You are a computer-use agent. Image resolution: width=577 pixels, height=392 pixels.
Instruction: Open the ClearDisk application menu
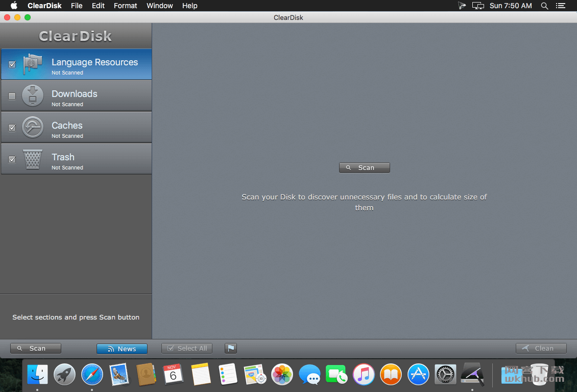click(x=44, y=6)
